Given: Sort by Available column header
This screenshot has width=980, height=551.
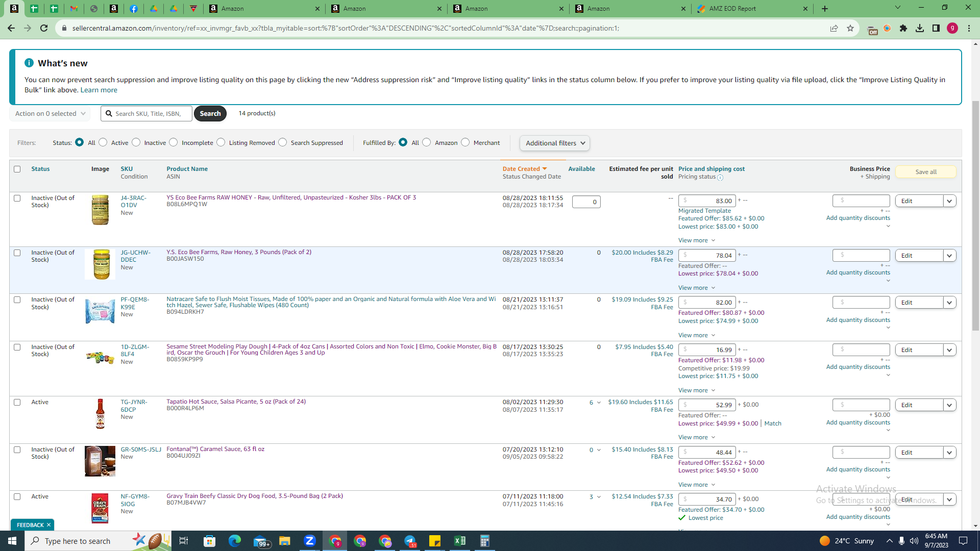Looking at the screenshot, I should (581, 169).
